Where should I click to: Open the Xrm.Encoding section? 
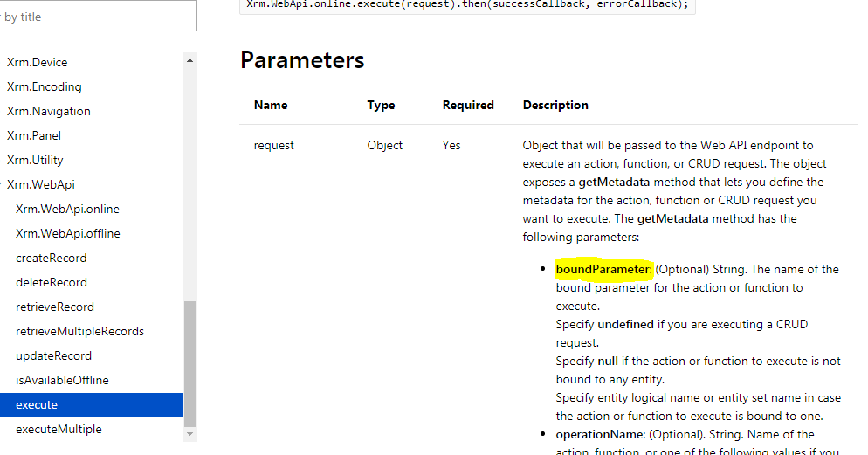45,87
